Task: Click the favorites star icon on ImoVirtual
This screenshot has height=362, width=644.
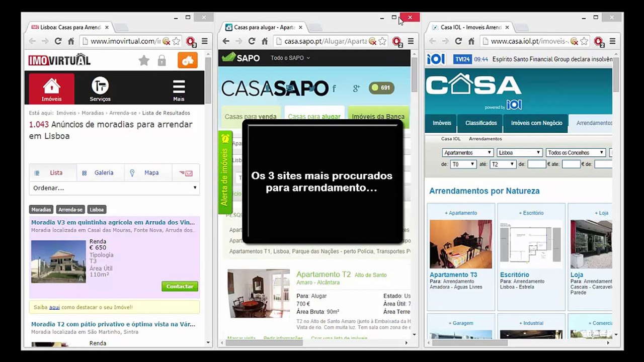Action: 144,60
